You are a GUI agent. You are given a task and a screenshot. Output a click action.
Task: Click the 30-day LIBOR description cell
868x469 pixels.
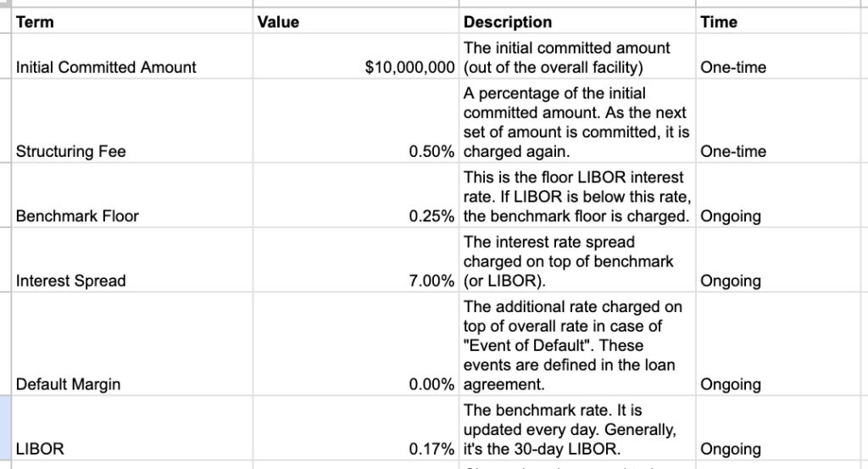click(576, 430)
